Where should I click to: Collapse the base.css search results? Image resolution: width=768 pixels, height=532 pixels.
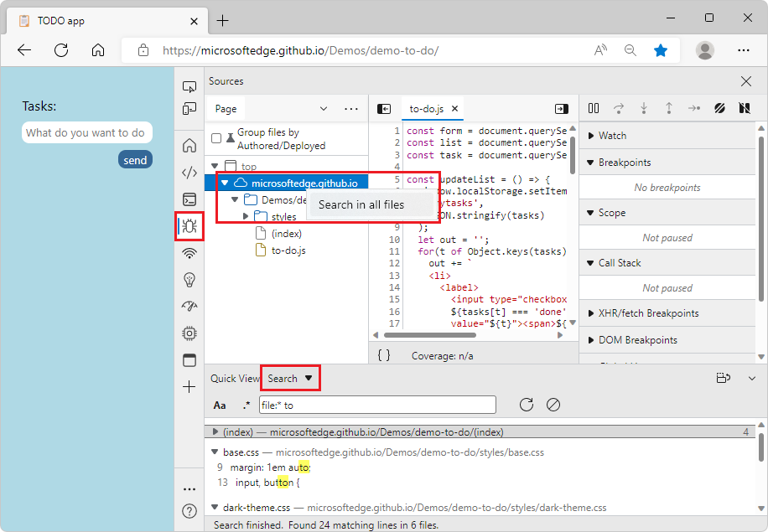pos(215,451)
